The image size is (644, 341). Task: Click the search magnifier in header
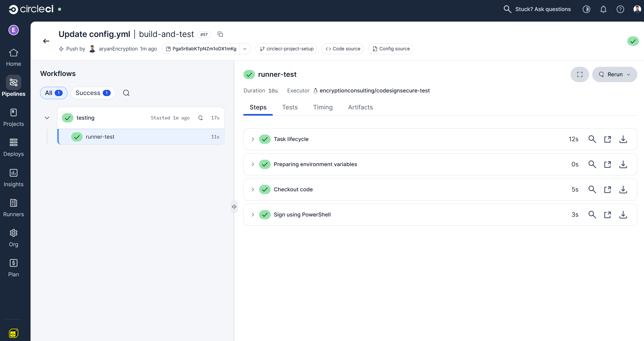507,9
